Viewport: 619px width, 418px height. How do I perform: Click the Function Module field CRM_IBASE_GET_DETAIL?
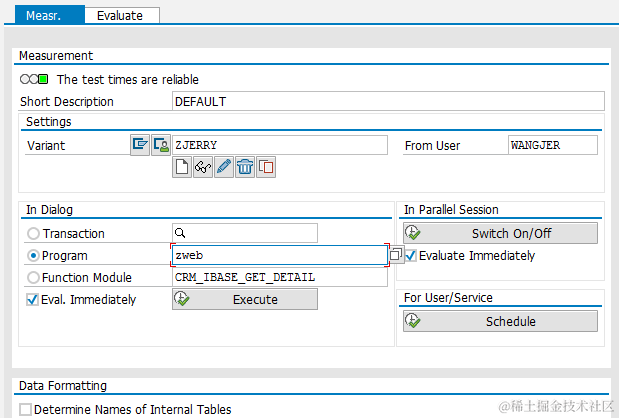pos(280,277)
